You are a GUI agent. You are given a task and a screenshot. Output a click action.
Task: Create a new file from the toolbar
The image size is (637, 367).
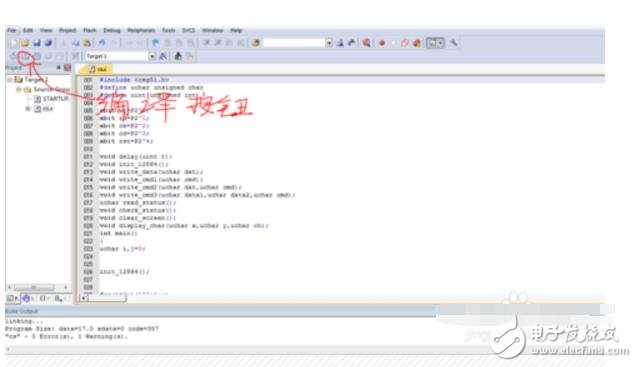(x=14, y=43)
